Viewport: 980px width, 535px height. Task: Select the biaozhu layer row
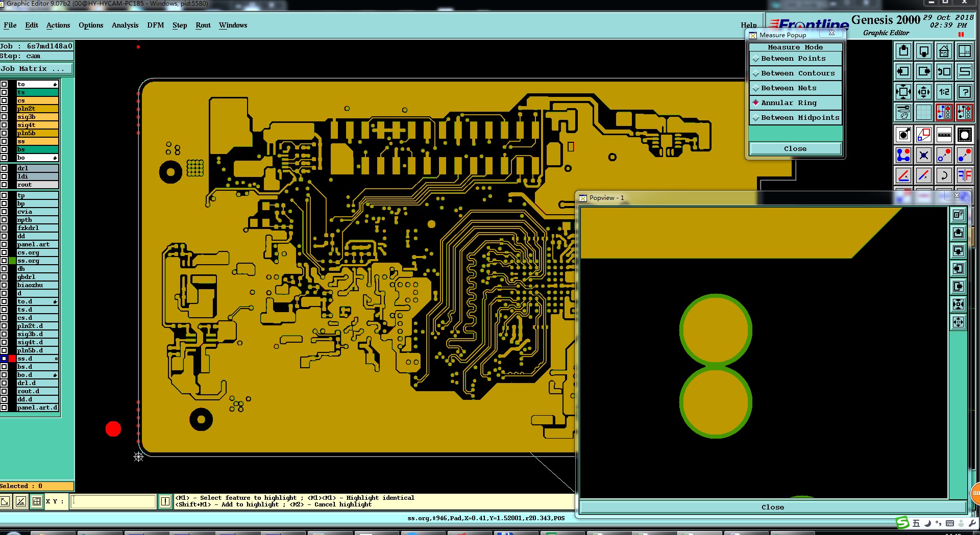pos(38,285)
